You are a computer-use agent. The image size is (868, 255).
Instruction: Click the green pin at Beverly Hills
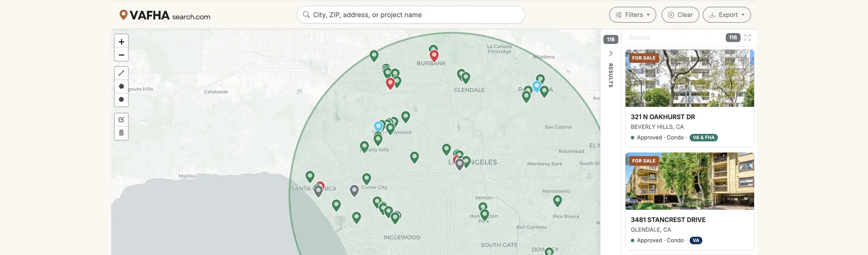tap(364, 147)
